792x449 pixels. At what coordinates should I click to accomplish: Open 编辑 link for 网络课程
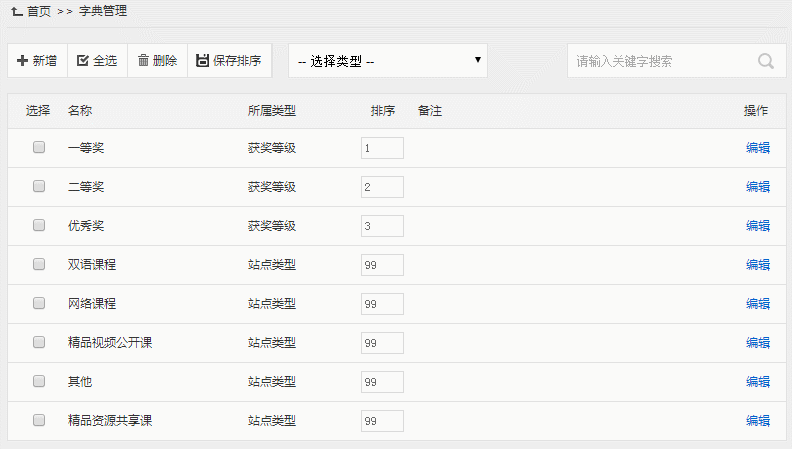(757, 304)
